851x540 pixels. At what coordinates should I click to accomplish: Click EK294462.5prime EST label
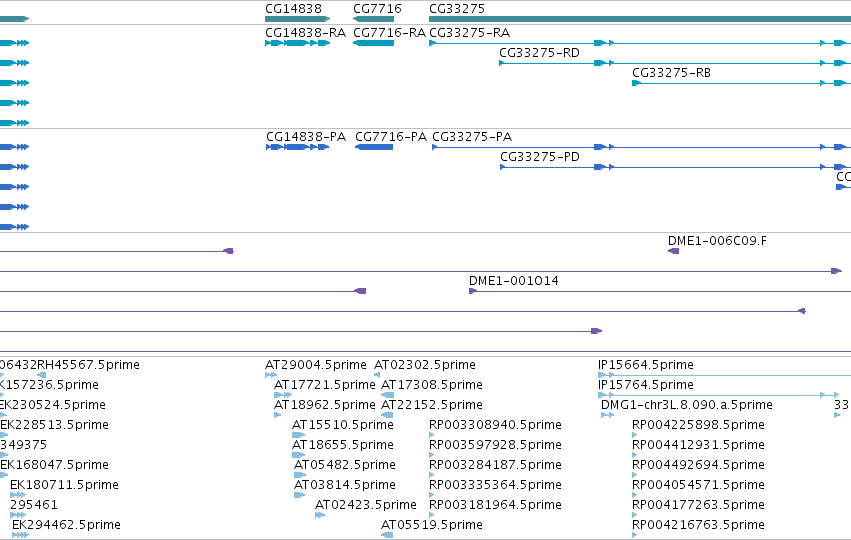[x=66, y=525]
